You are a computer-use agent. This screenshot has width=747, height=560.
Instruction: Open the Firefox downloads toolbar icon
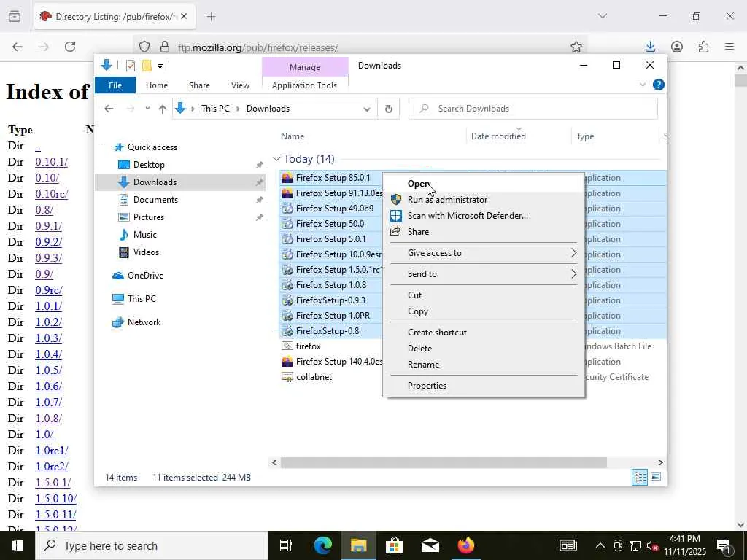pyautogui.click(x=650, y=47)
